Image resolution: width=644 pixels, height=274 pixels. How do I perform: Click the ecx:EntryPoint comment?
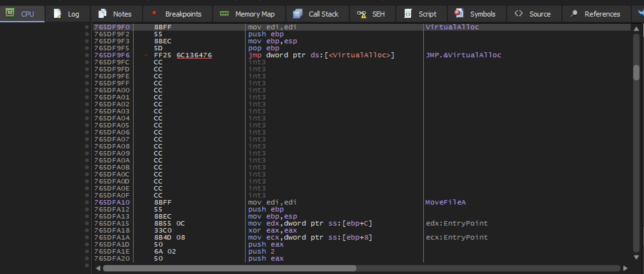457,237
